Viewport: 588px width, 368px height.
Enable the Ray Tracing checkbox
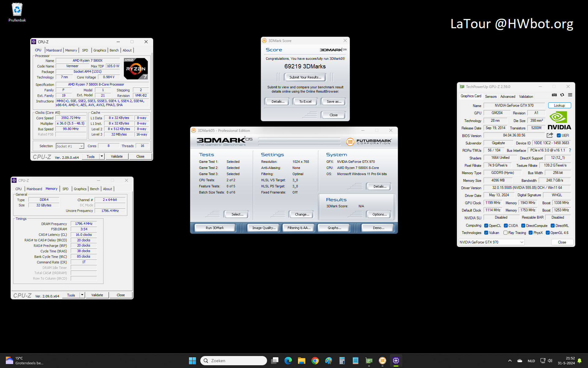tap(505, 233)
